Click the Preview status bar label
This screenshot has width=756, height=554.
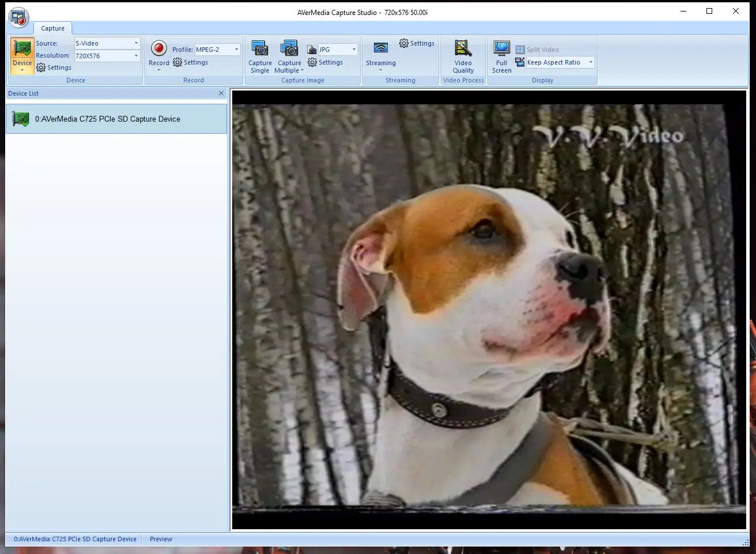[161, 539]
